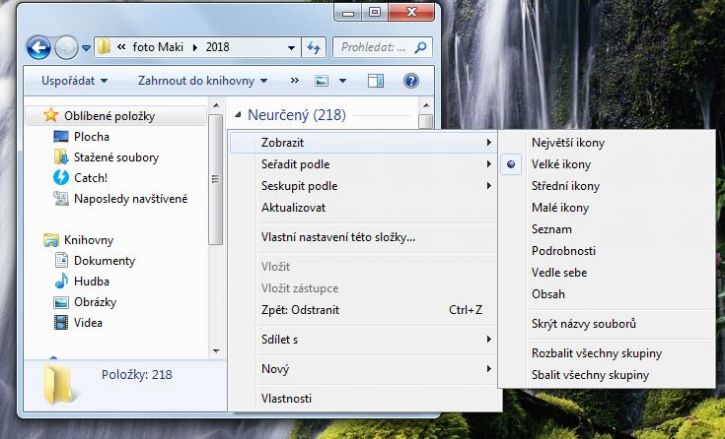Screen dimensions: 725x439
Task: Go back with the blue Back arrow
Action: pyautogui.click(x=39, y=48)
